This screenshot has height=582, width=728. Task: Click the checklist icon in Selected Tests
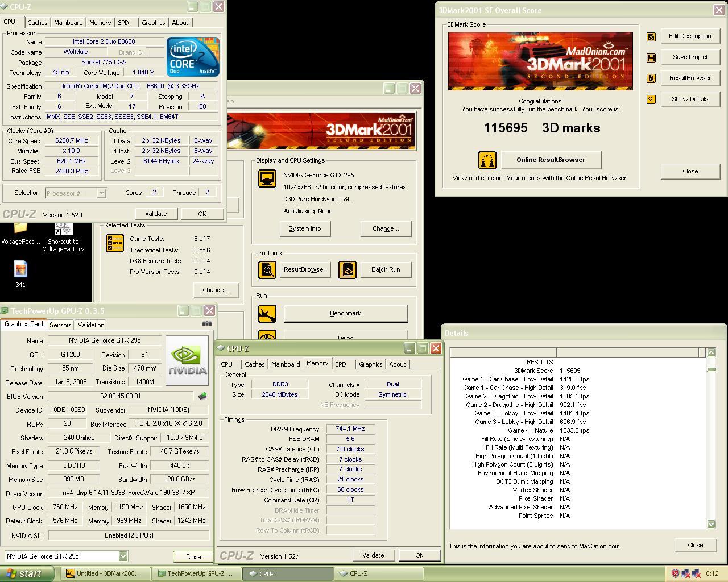pyautogui.click(x=115, y=243)
